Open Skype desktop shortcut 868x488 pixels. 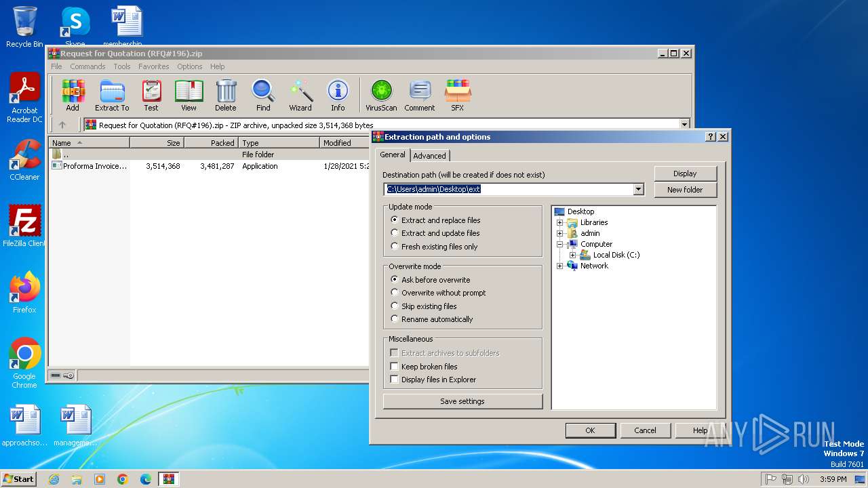coord(75,27)
